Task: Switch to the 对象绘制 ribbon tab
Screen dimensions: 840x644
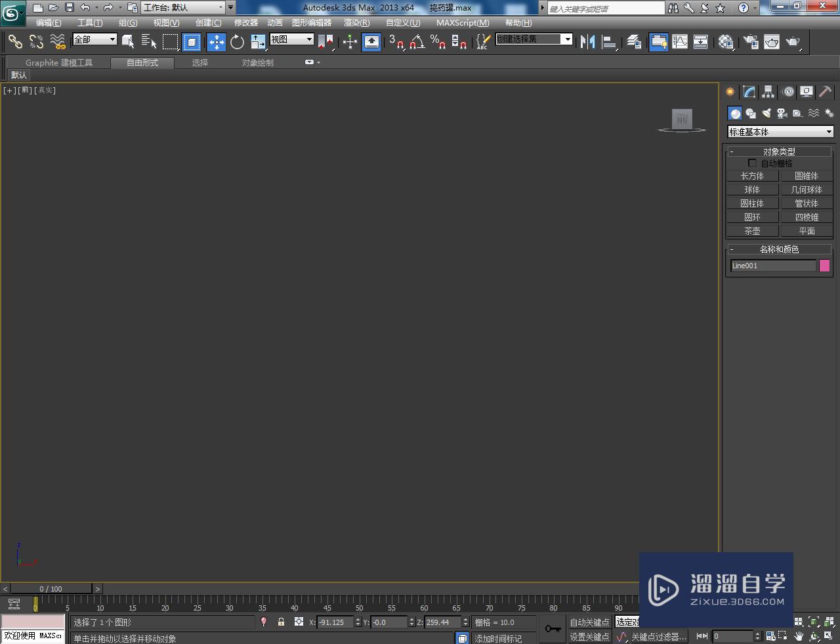Action: (258, 63)
